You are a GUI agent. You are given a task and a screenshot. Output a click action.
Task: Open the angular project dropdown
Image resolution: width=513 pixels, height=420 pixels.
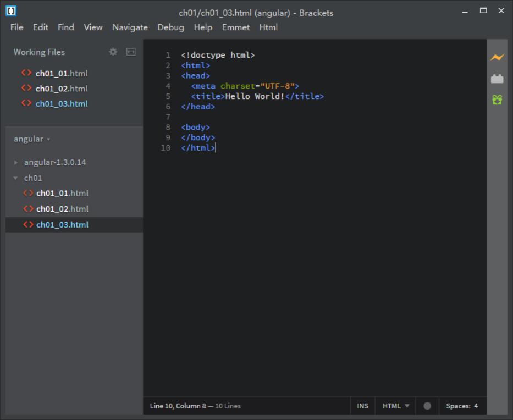pyautogui.click(x=32, y=139)
